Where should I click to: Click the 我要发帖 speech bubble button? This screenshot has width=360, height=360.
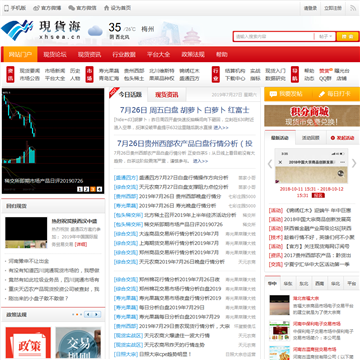pos(287,94)
